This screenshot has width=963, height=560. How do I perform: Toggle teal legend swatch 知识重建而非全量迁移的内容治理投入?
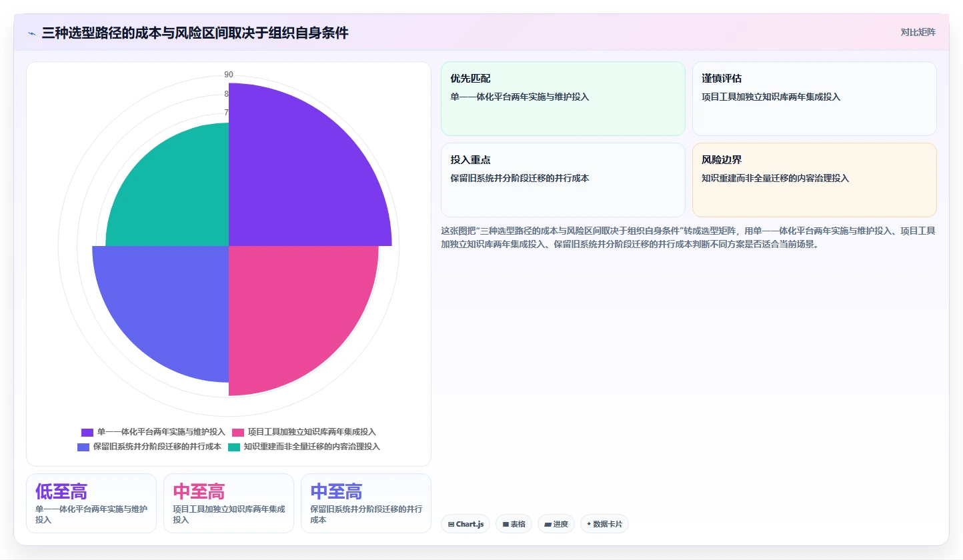pos(234,447)
